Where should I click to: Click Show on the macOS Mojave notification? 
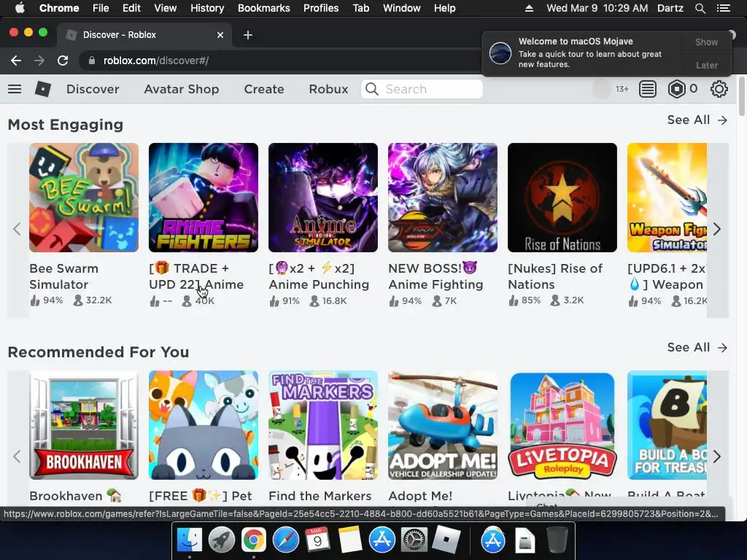click(706, 42)
